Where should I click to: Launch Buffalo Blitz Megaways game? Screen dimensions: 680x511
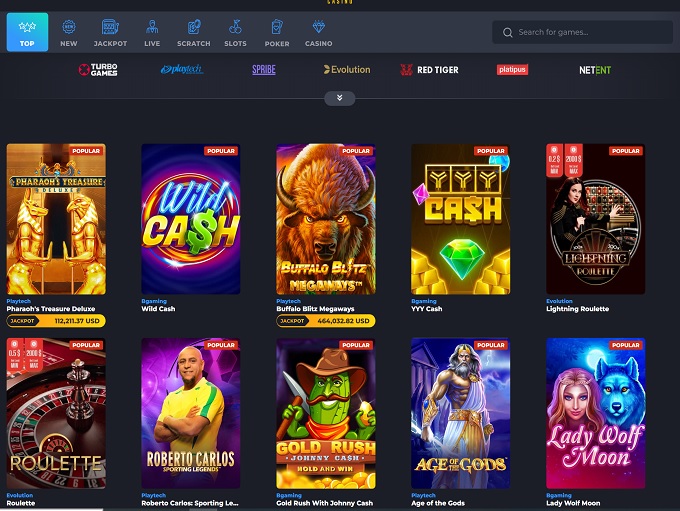[x=326, y=219]
